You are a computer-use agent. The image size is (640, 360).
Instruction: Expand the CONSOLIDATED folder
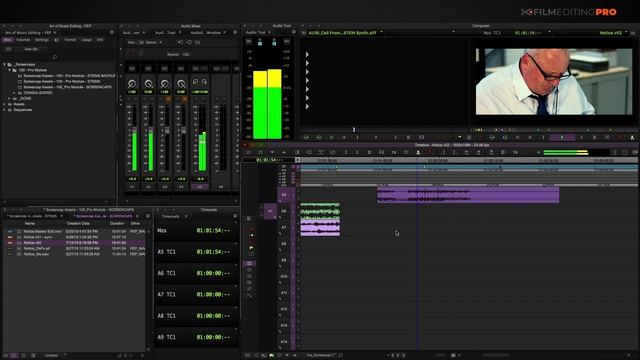coord(15,93)
